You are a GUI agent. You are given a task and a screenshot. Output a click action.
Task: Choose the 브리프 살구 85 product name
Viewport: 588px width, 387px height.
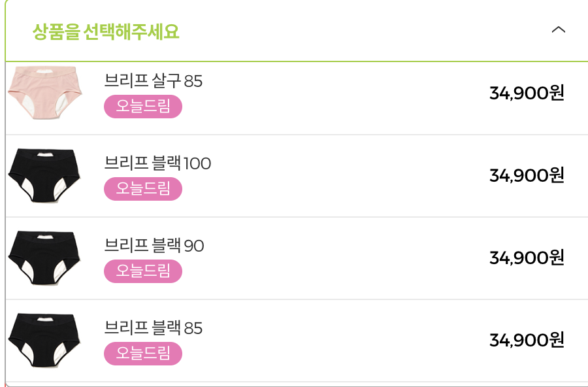click(x=153, y=80)
